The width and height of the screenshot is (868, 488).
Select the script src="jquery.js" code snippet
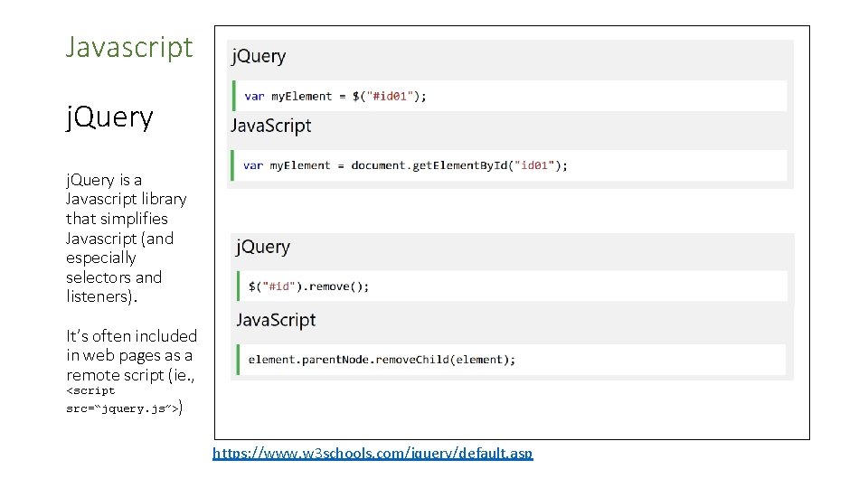click(116, 399)
